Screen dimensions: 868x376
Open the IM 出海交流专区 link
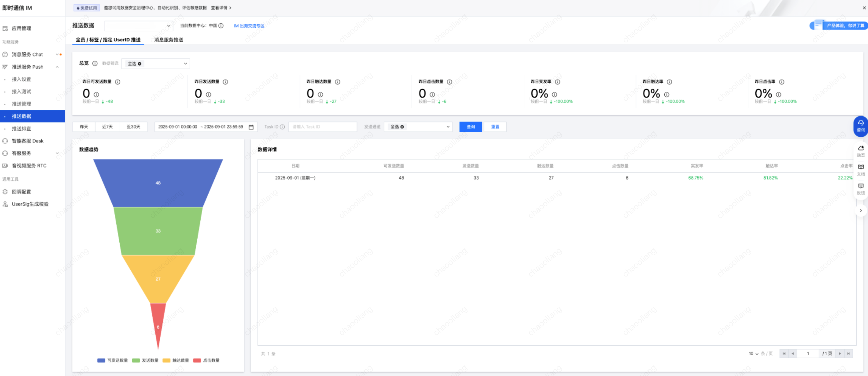[x=249, y=26]
